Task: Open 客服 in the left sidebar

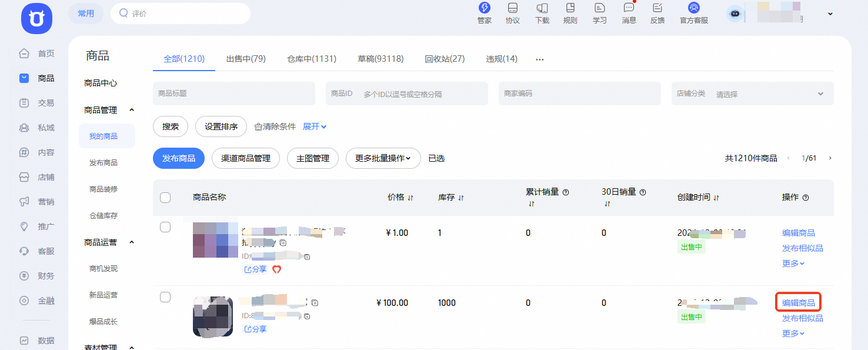Action: coord(37,251)
